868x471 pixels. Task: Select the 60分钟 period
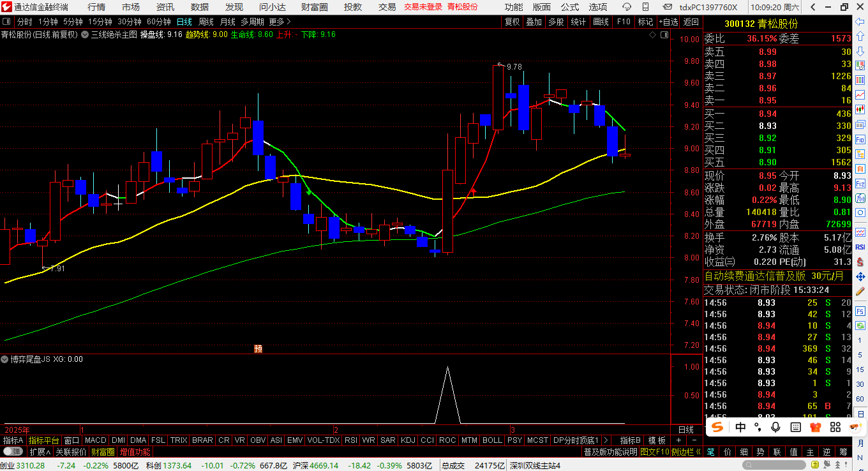click(x=158, y=21)
